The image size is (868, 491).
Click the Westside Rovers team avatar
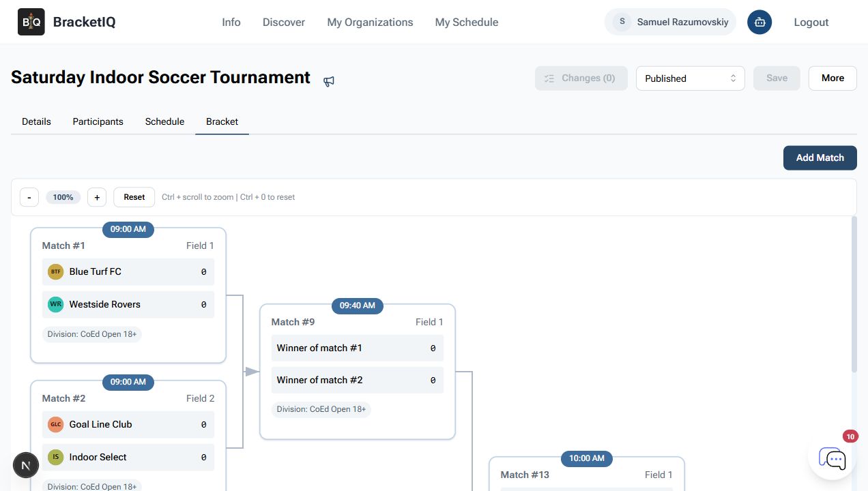coord(55,304)
